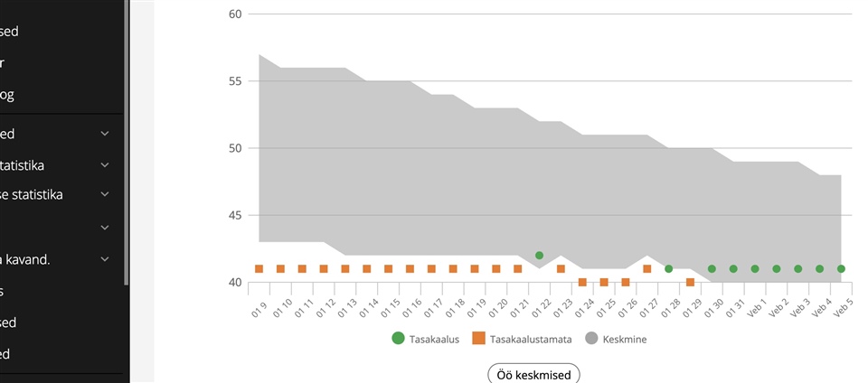Toggle the gray Keskmine legend item
This screenshot has height=383, width=868.
[x=616, y=339]
